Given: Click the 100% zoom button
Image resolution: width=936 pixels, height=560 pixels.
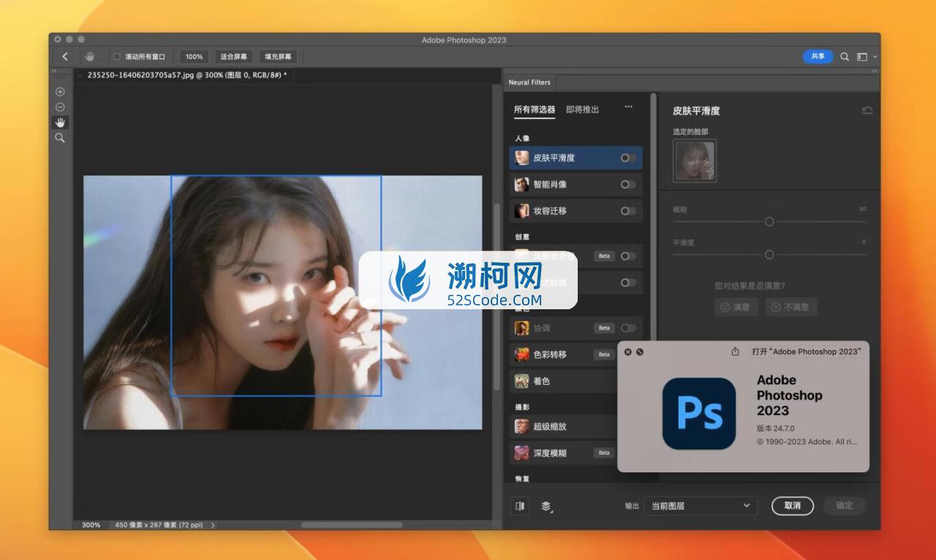Looking at the screenshot, I should click(x=194, y=56).
